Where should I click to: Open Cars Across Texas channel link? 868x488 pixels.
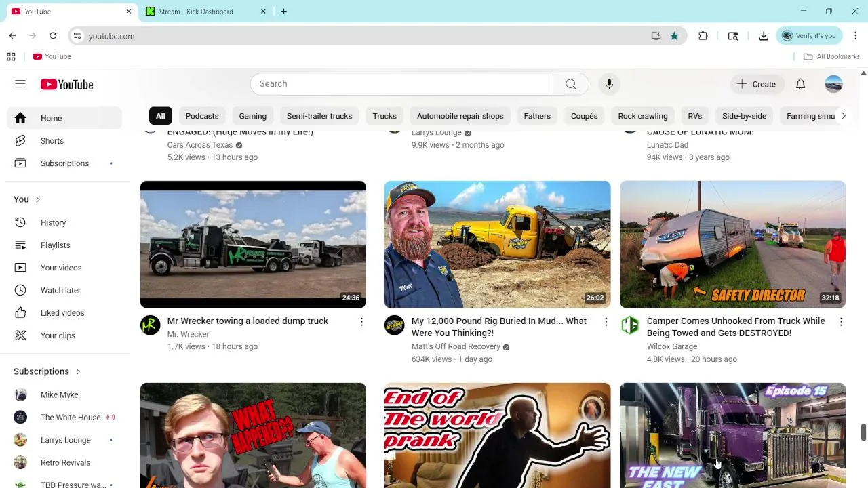pos(200,144)
